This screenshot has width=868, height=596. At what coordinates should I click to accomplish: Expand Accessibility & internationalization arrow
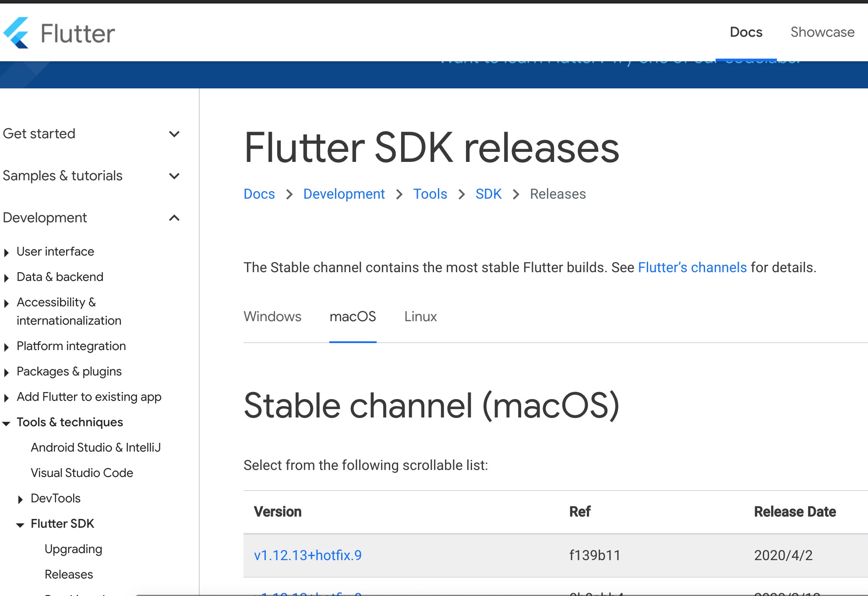click(6, 303)
